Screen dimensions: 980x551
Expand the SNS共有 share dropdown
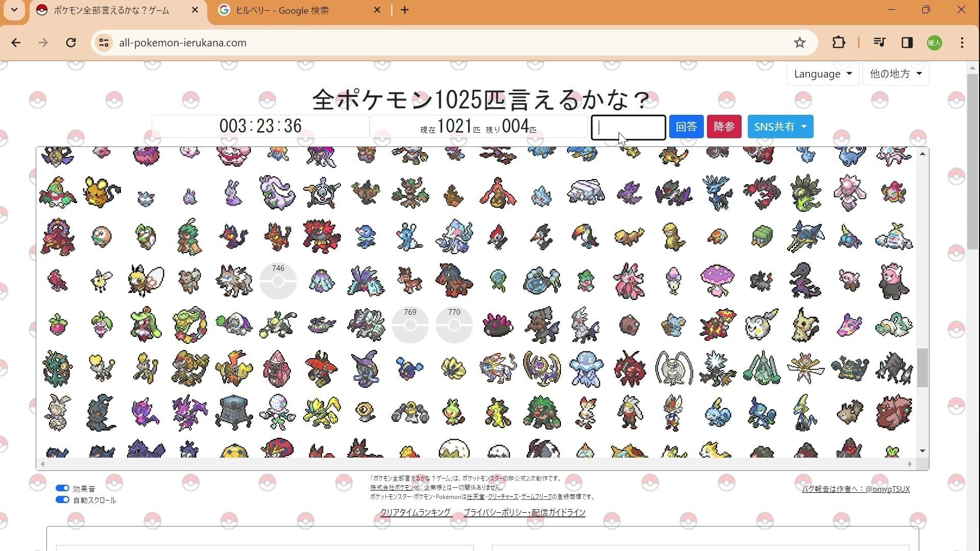click(x=780, y=127)
